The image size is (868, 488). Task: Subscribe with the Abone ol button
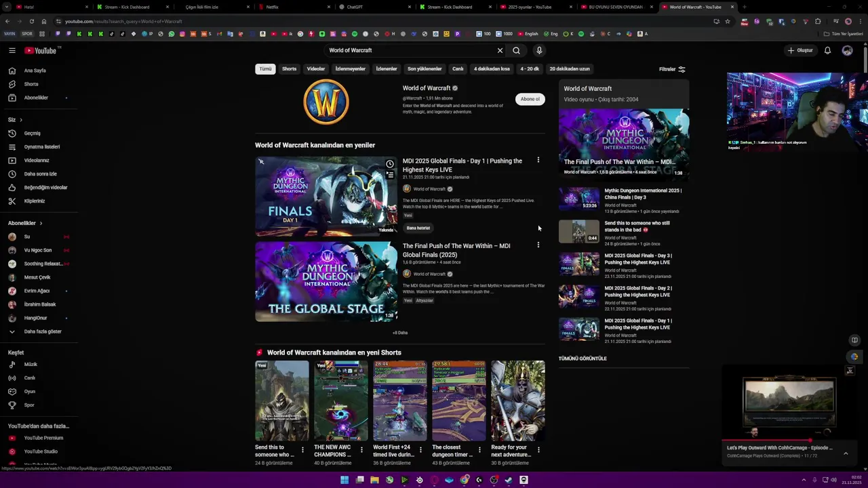(530, 99)
